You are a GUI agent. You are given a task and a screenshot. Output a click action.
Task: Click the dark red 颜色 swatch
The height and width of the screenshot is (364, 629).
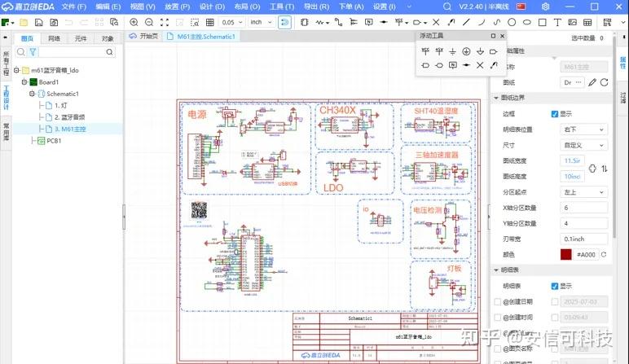click(x=566, y=255)
